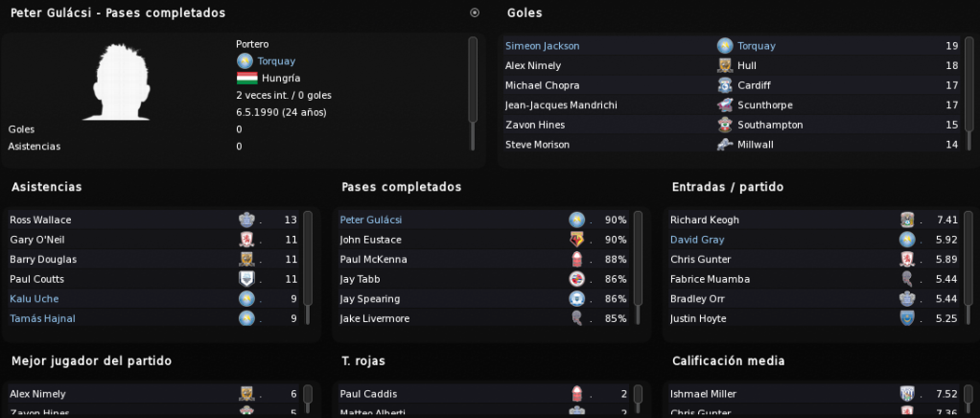Viewport: 980px width, 418px height.
Task: Toggle the round selector in Peter Gulácsi panel header
Action: [x=475, y=12]
